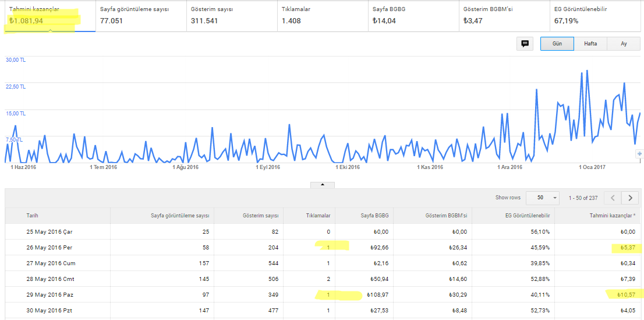Image resolution: width=644 pixels, height=320 pixels.
Task: Go to next page of table rows
Action: coord(630,198)
